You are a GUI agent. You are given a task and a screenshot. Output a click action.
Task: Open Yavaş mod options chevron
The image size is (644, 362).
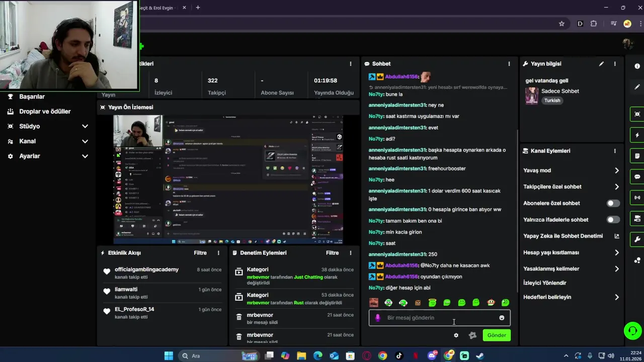(x=617, y=170)
